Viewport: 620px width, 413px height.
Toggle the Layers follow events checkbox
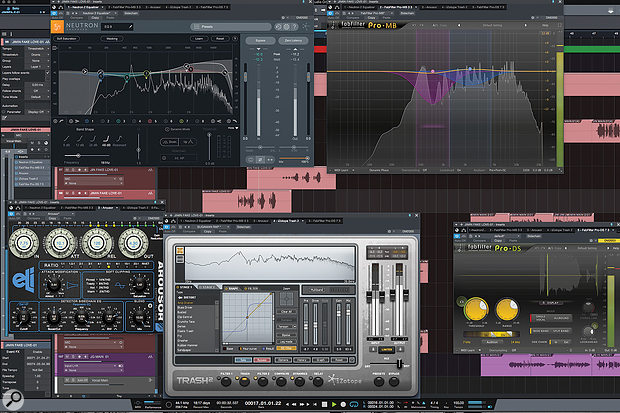[x=47, y=73]
